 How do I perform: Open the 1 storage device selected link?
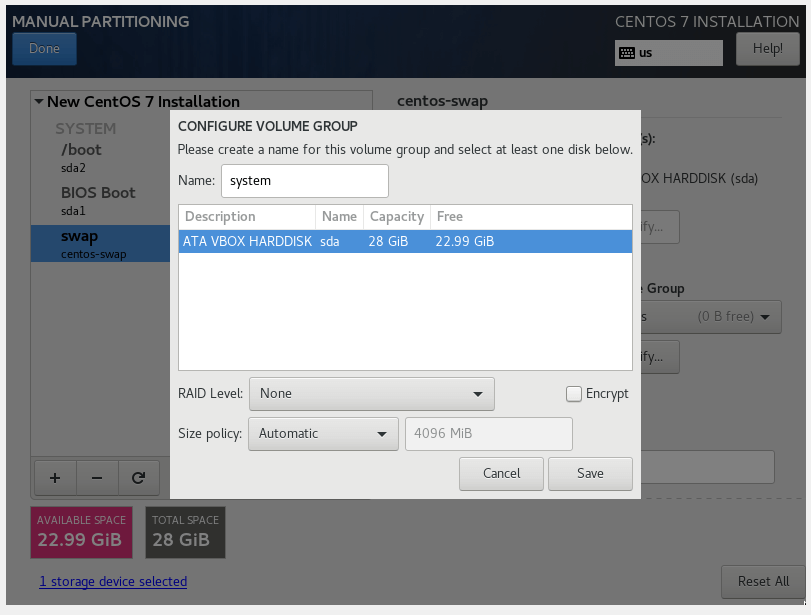coord(113,581)
